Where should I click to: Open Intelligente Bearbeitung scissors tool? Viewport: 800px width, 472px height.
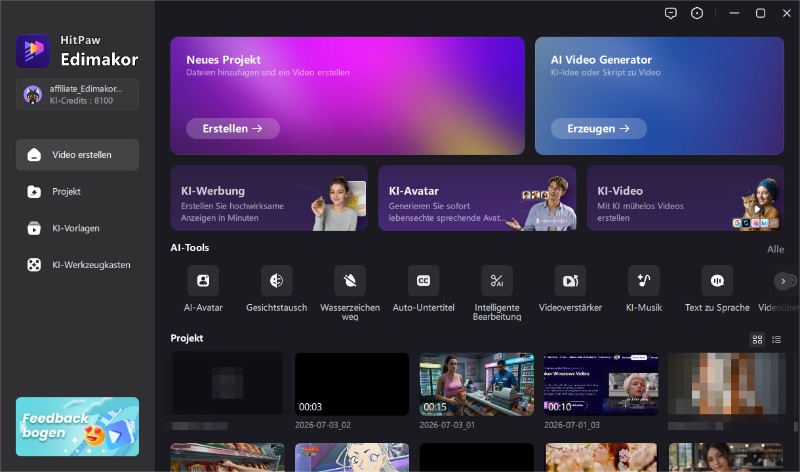click(497, 281)
